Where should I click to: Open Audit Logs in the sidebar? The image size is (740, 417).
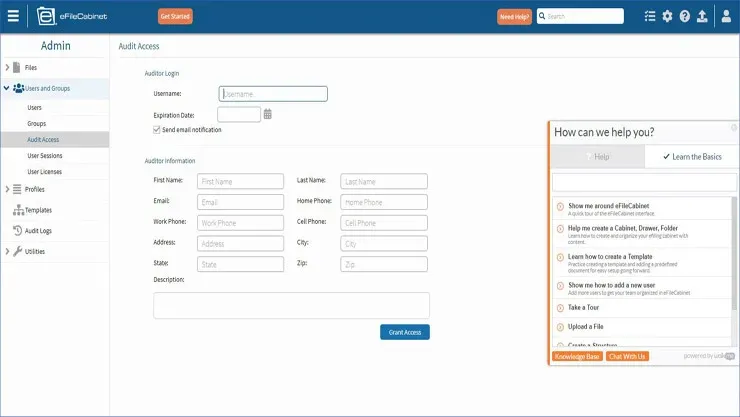pyautogui.click(x=38, y=231)
